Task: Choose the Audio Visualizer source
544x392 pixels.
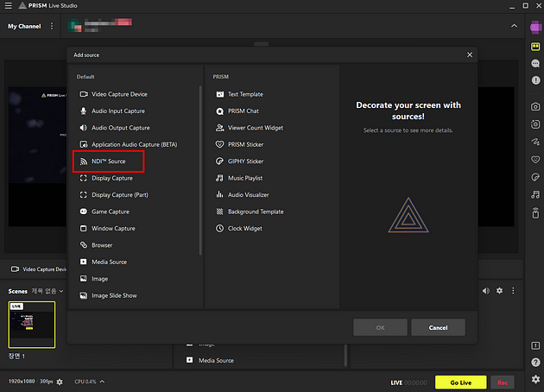Action: 248,195
